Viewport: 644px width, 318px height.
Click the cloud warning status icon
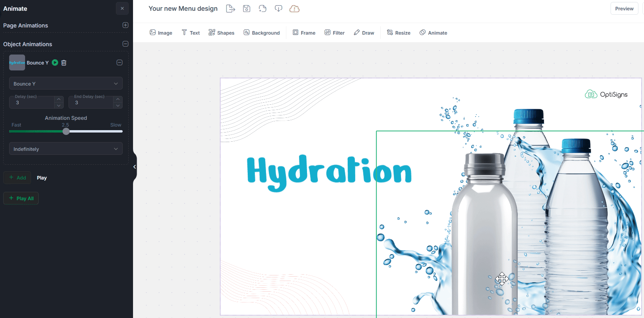[294, 8]
